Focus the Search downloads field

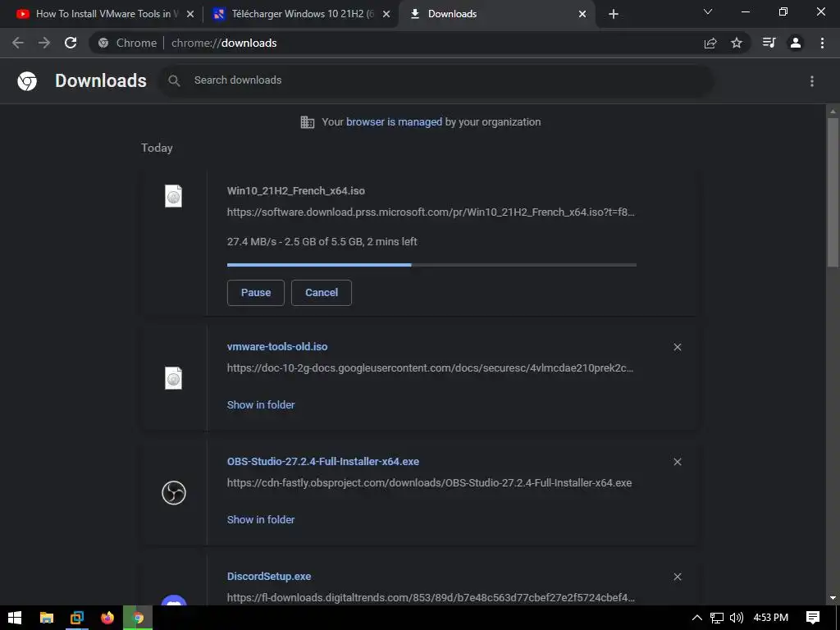(x=436, y=80)
